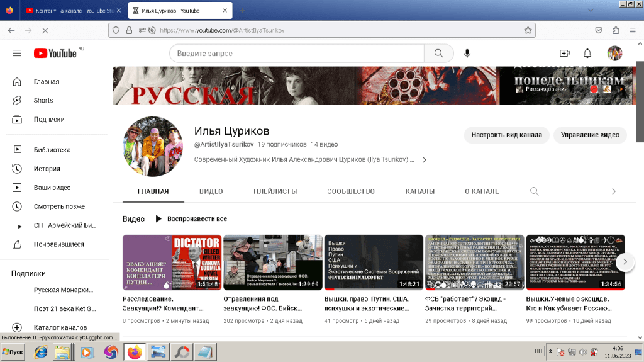The height and width of the screenshot is (362, 644).
Task: Switch to the ПЛЕЙЛИСТЫ tab
Action: pyautogui.click(x=275, y=191)
